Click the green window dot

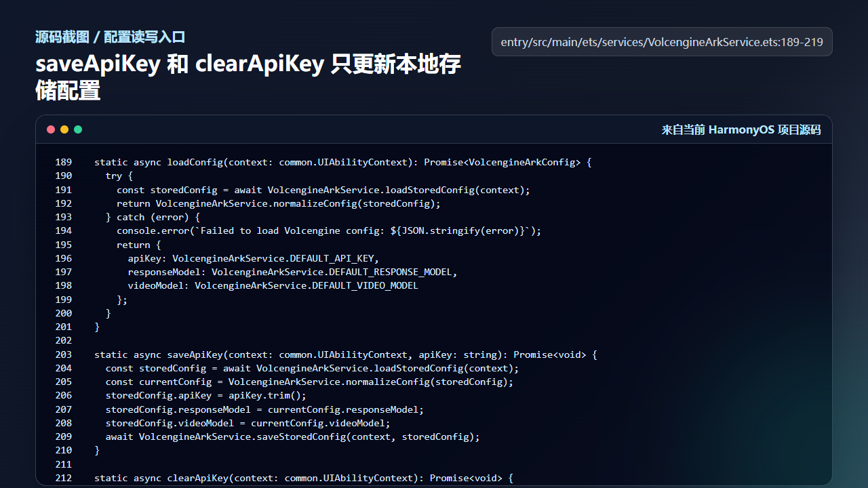click(78, 129)
